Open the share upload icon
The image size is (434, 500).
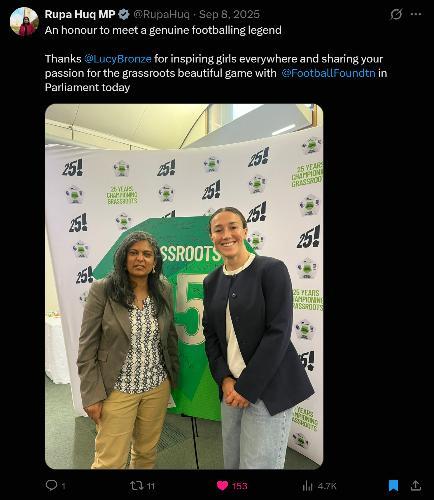tap(415, 485)
